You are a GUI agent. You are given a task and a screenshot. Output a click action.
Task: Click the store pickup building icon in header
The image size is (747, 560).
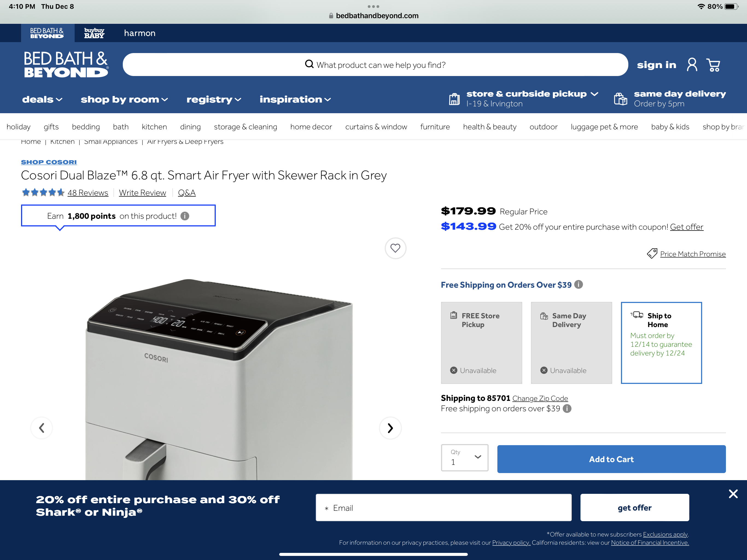point(454,99)
